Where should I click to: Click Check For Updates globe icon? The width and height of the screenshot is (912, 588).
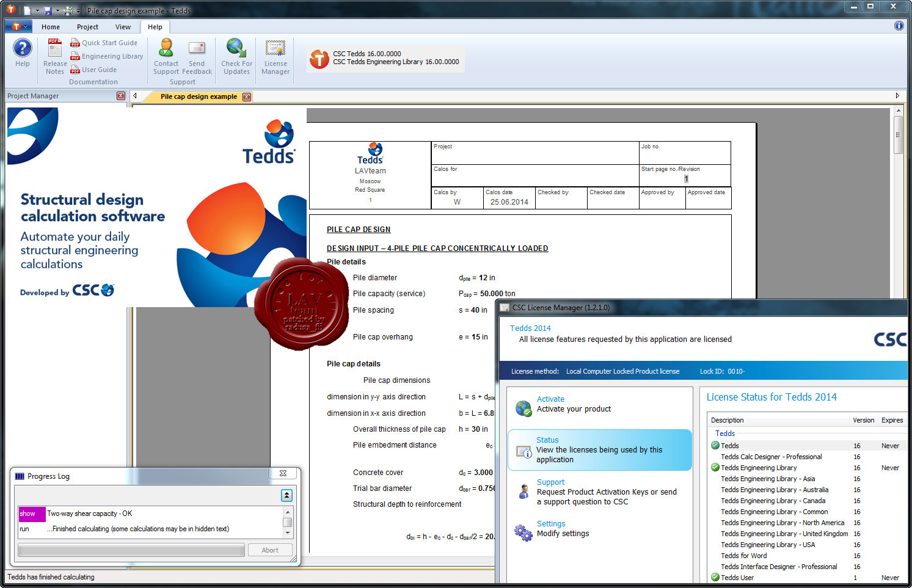point(236,48)
